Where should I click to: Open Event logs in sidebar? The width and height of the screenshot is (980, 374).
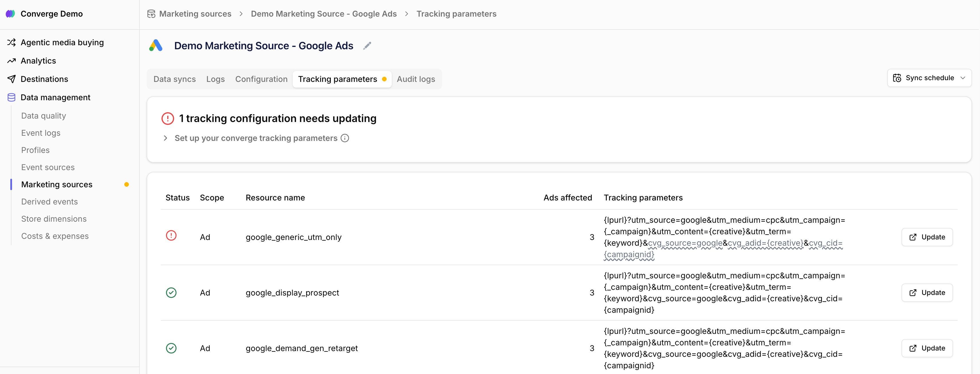point(41,133)
